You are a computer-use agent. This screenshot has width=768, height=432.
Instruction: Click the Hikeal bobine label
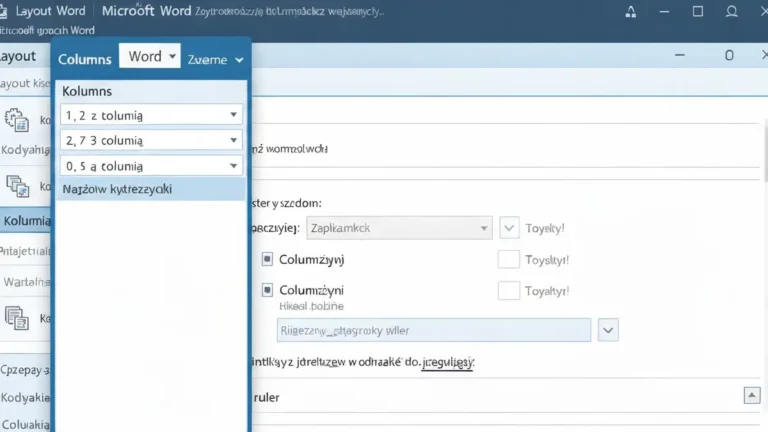[312, 306]
